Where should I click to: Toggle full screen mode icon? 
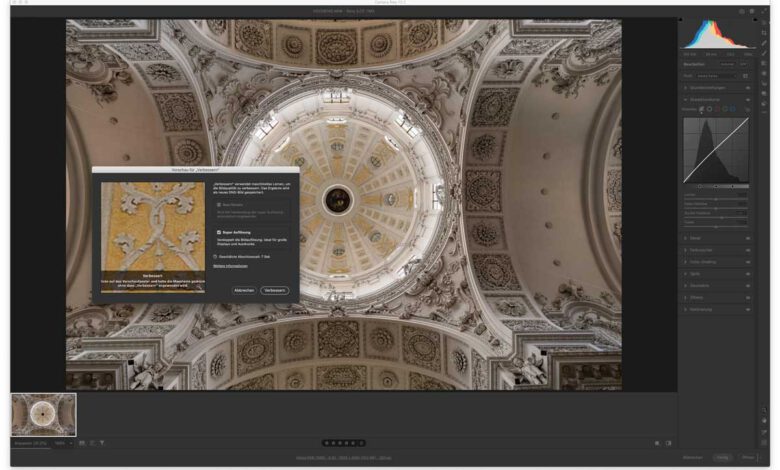click(x=764, y=11)
